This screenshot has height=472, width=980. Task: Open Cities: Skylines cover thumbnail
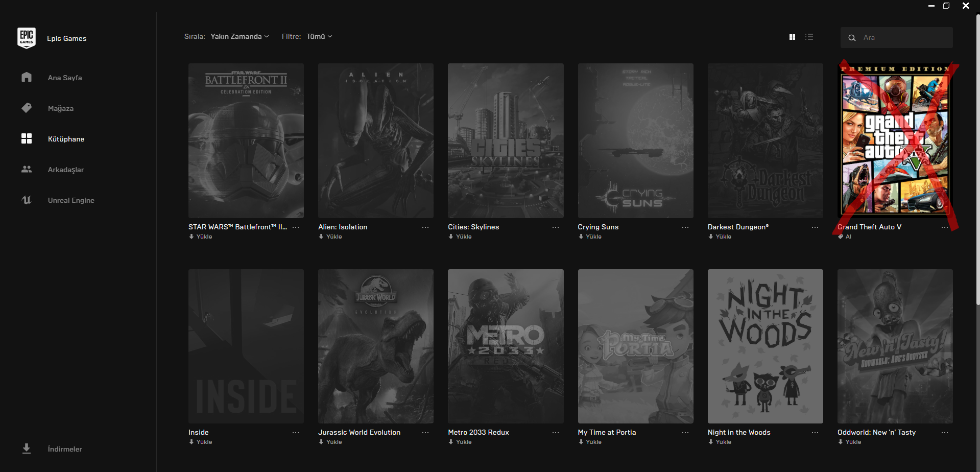(506, 140)
